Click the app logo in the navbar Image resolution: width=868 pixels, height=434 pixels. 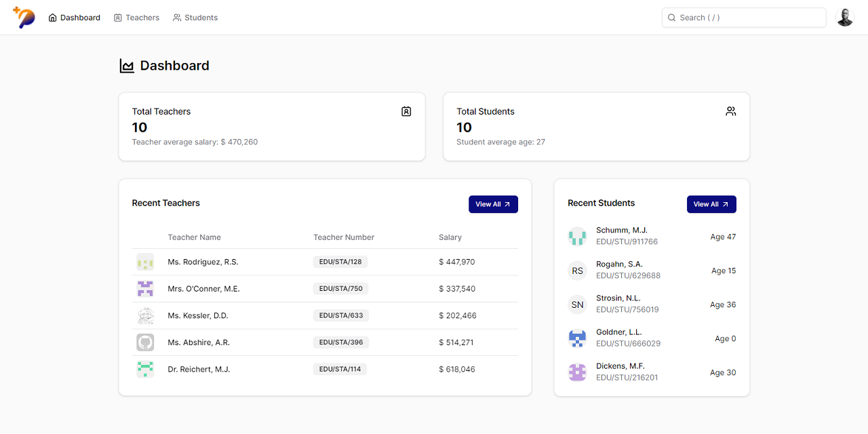pyautogui.click(x=24, y=18)
